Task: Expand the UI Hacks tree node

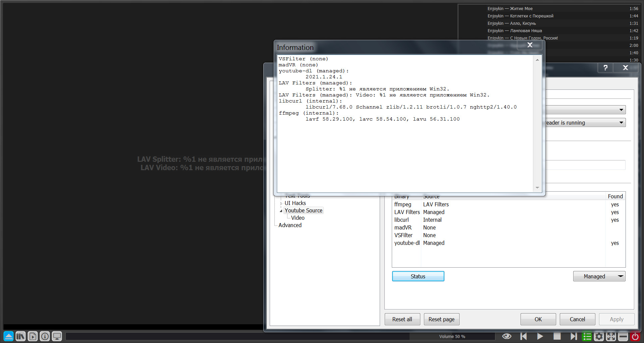Action: 281,203
